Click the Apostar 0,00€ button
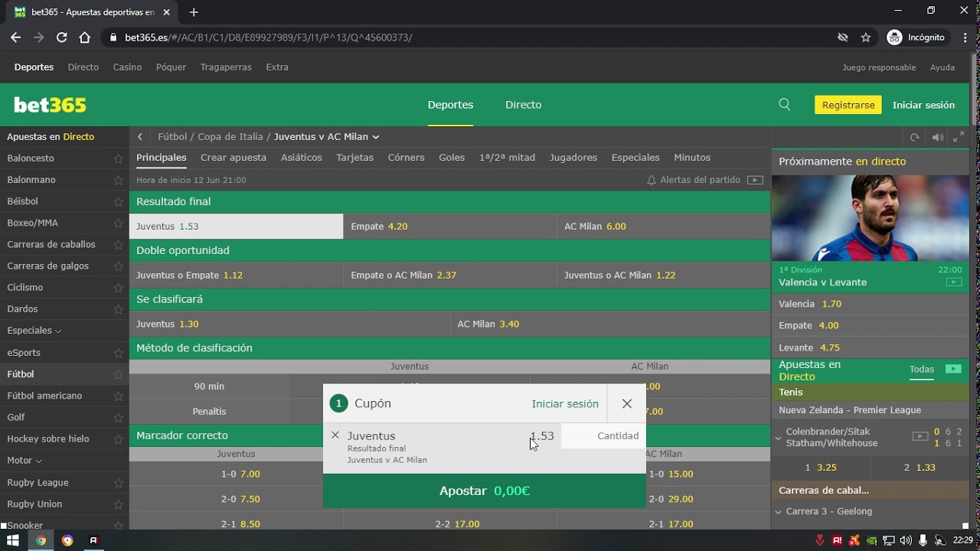Image resolution: width=980 pixels, height=551 pixels. click(x=484, y=491)
